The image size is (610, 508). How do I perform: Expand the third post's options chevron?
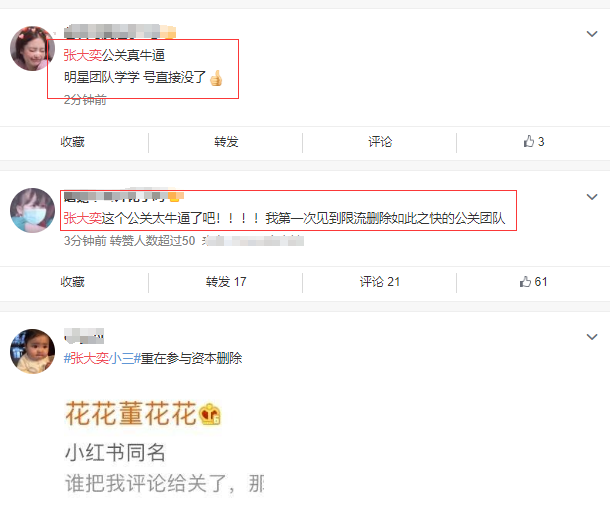(x=592, y=337)
